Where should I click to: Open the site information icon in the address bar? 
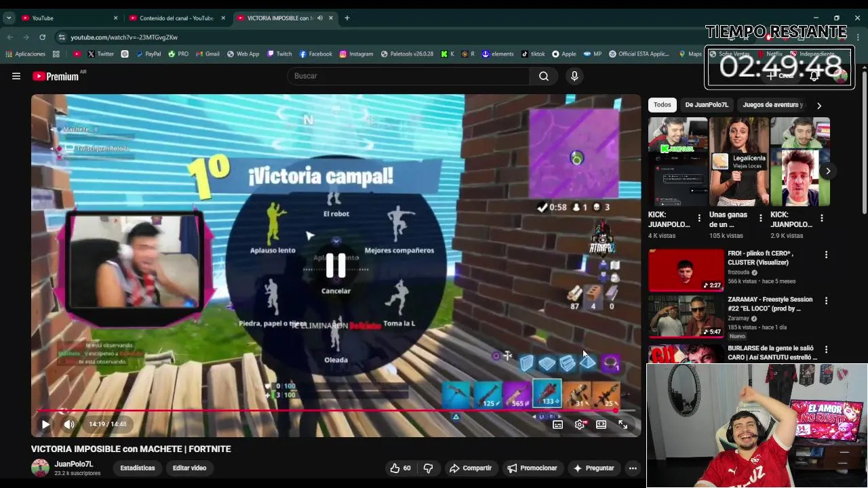click(62, 37)
